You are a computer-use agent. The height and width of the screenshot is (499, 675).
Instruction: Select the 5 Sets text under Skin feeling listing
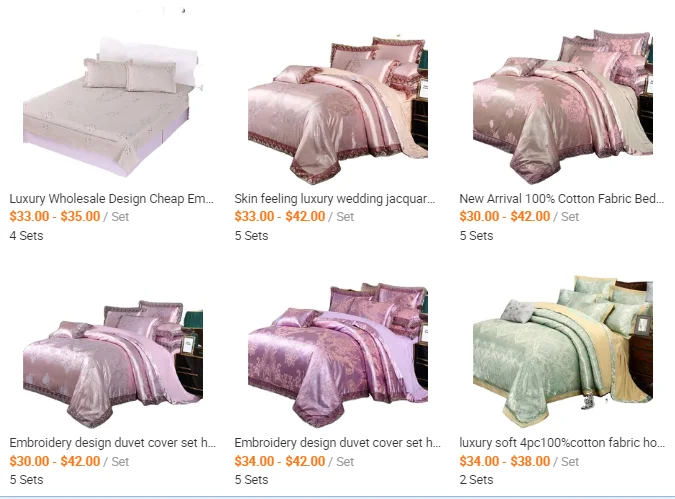point(251,236)
